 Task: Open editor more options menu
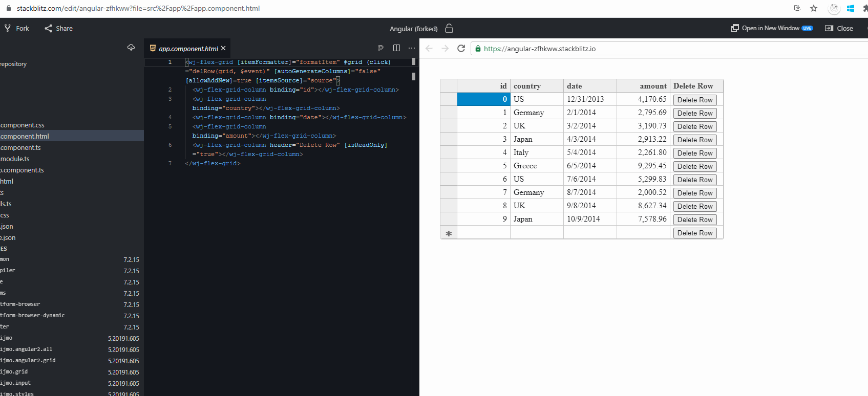tap(412, 48)
